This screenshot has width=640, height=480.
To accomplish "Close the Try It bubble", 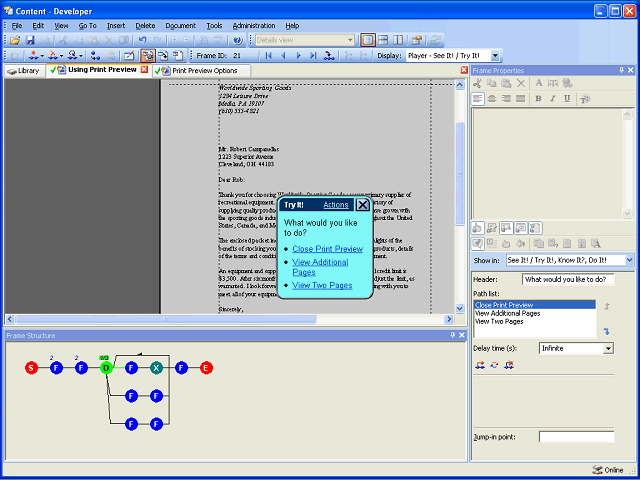I will (362, 204).
